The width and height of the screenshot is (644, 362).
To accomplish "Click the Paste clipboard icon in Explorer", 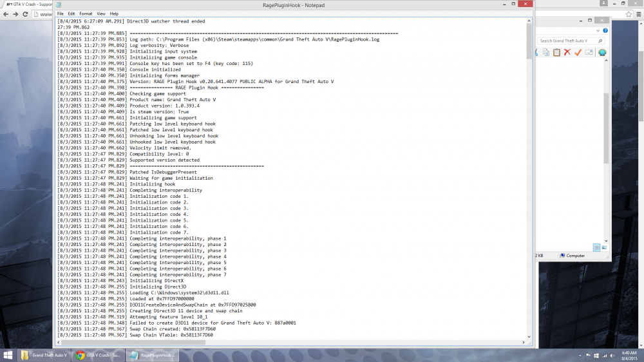I will (x=556, y=52).
